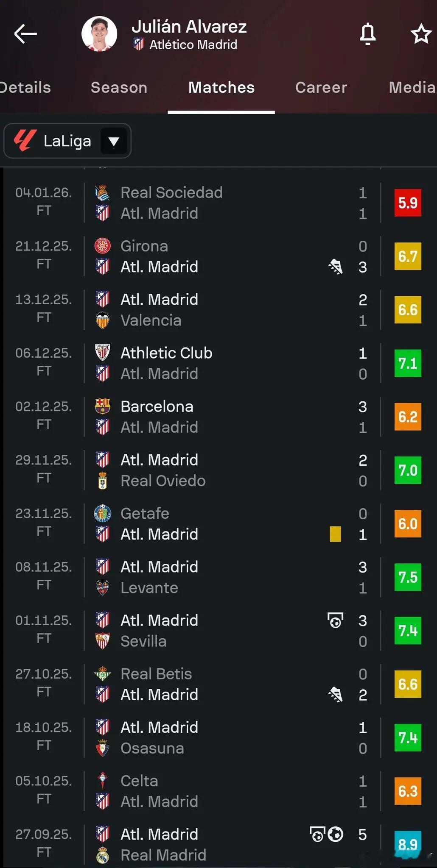Toggle the notification bell for Julián Alvarez
Image resolution: width=437 pixels, height=868 pixels.
pyautogui.click(x=368, y=34)
